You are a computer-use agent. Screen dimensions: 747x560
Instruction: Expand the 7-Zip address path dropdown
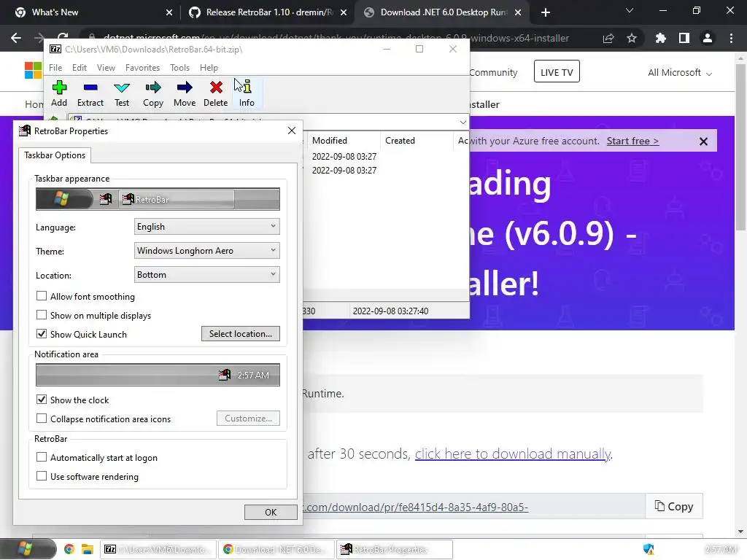pyautogui.click(x=462, y=122)
